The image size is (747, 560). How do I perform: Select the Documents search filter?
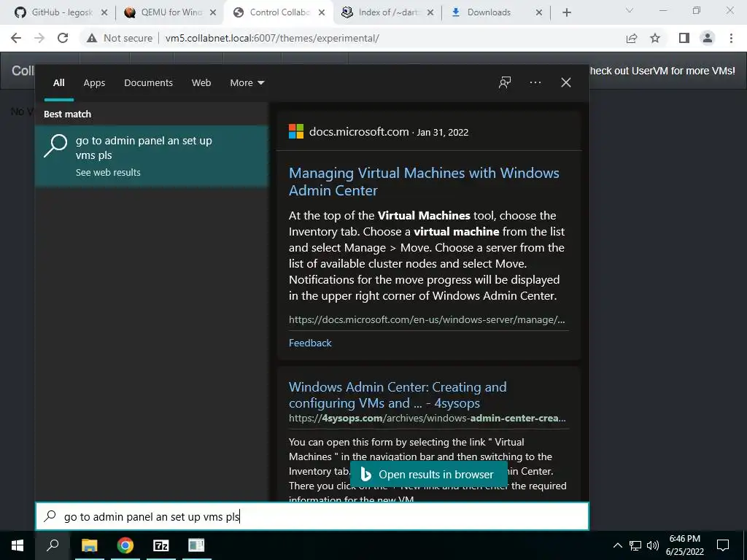(148, 83)
